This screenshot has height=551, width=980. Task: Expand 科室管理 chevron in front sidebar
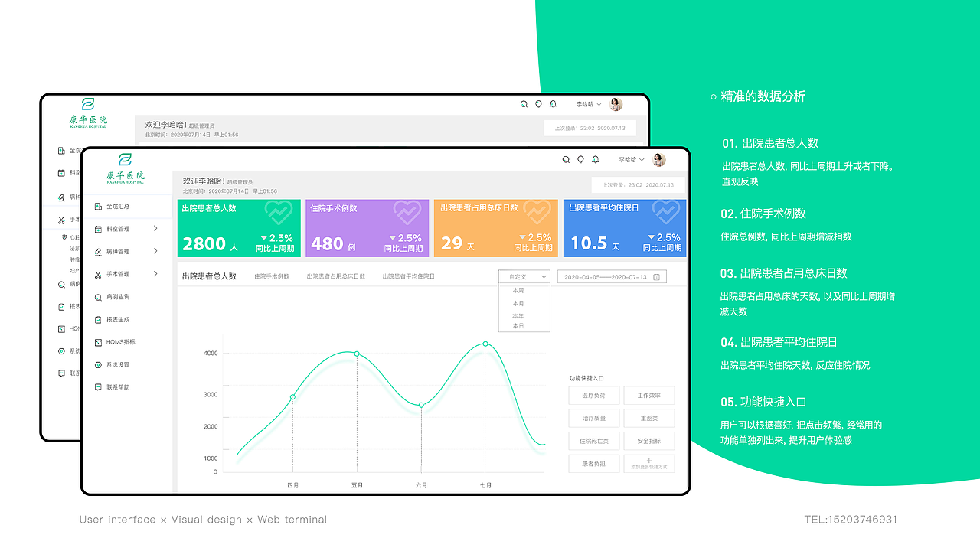tap(155, 229)
